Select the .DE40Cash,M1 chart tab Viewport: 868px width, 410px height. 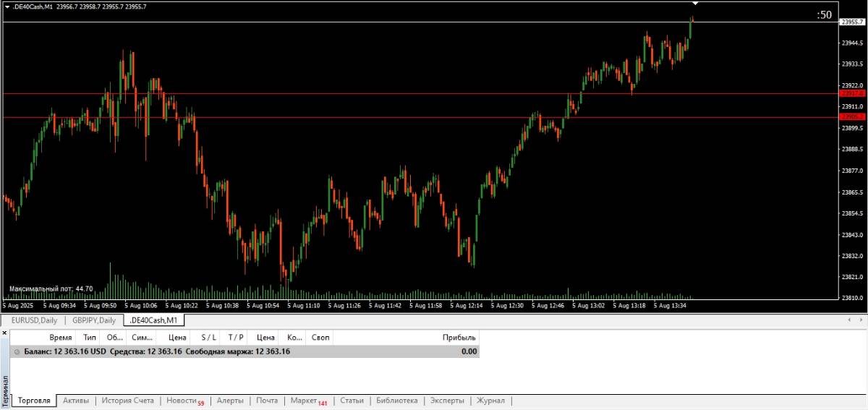153,320
